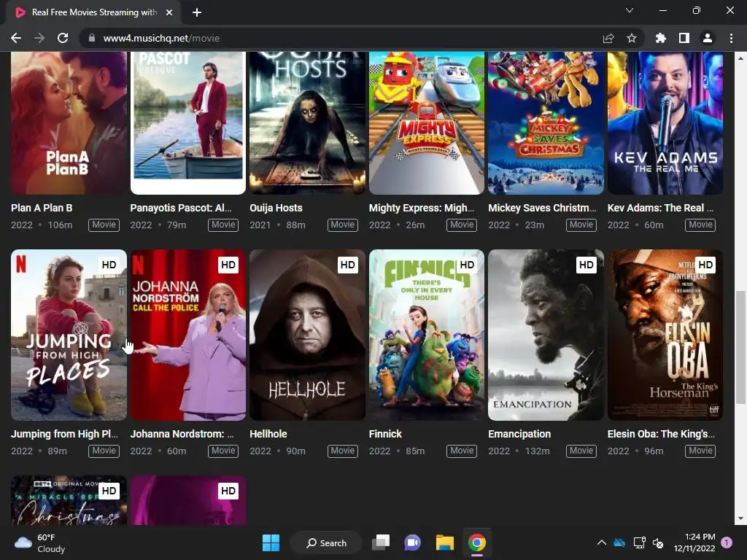View site security padlock info
The image size is (747, 560).
91,38
